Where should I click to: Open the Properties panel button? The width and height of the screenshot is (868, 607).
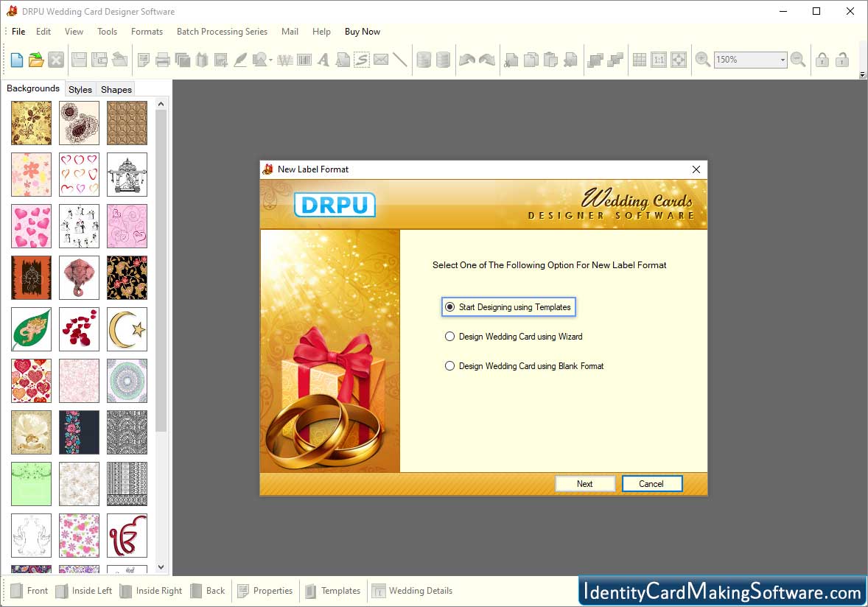point(265,590)
